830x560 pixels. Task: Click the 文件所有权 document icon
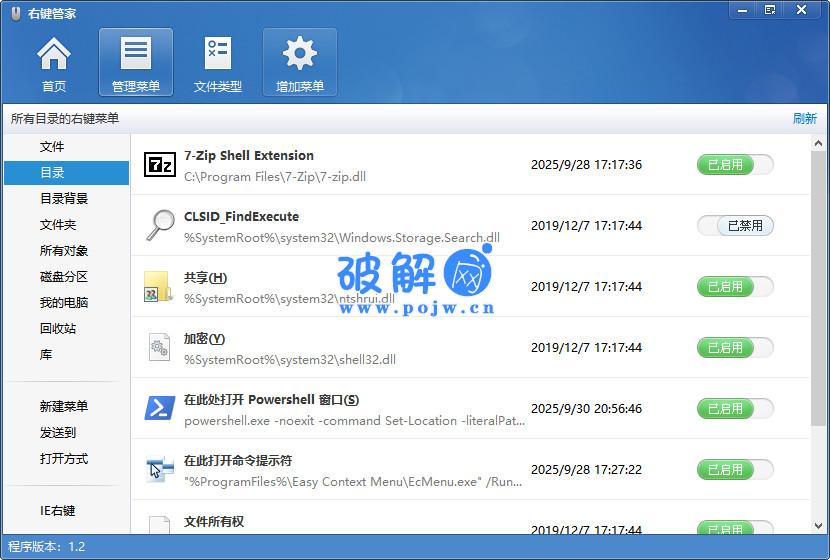coord(159,525)
